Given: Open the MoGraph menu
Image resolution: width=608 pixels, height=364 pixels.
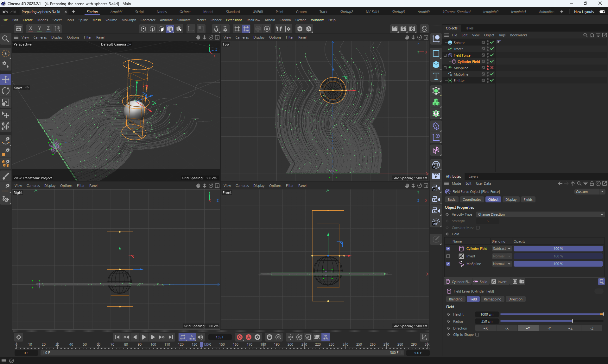Looking at the screenshot, I should (x=129, y=20).
